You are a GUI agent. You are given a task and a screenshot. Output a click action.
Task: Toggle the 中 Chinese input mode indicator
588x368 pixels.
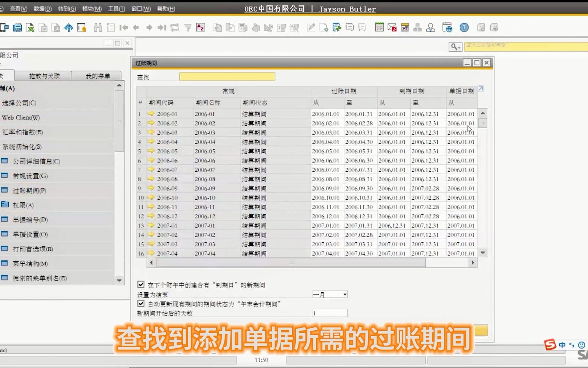[x=562, y=345]
